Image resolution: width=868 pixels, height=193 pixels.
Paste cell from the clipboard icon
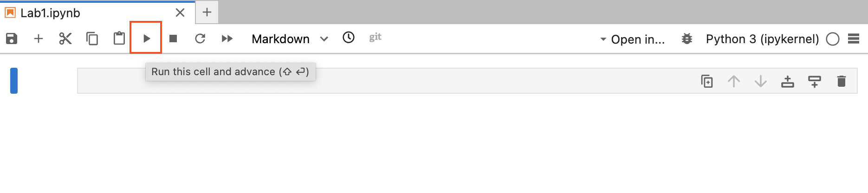(x=119, y=38)
